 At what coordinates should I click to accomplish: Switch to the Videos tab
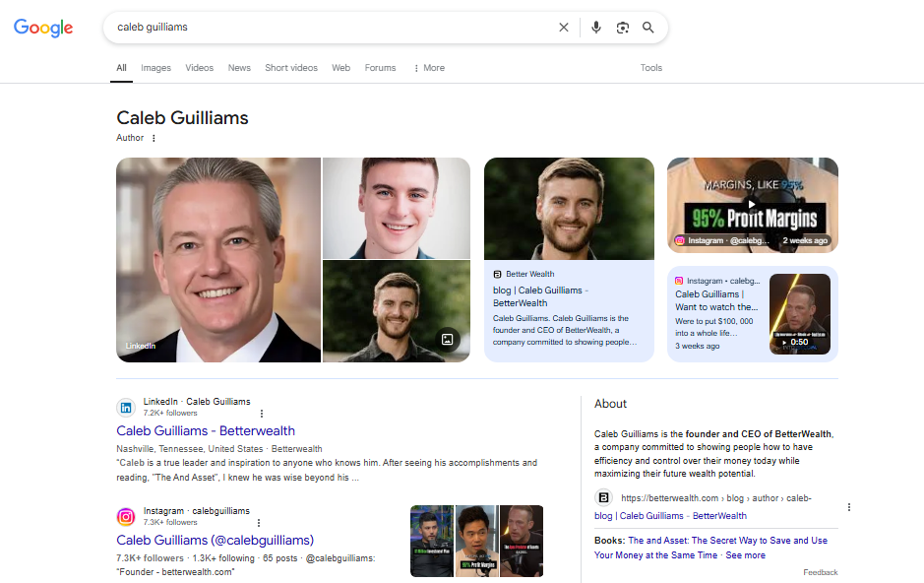pyautogui.click(x=199, y=68)
